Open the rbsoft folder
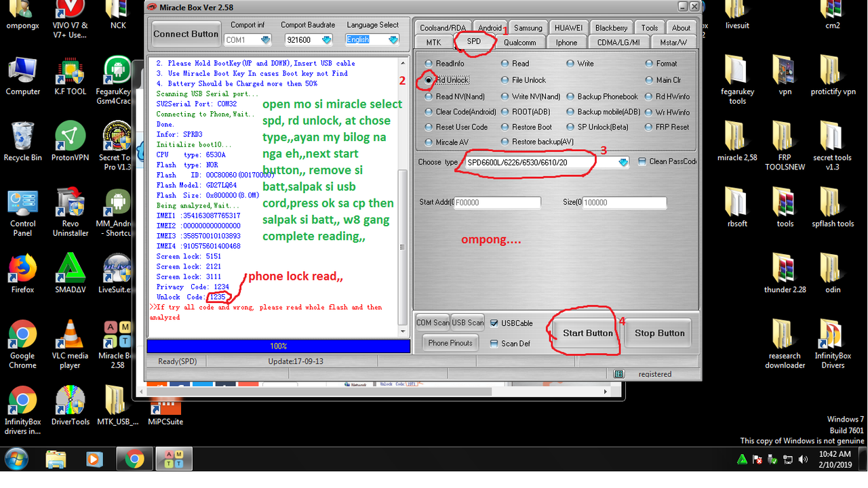The image size is (868, 488). click(737, 207)
